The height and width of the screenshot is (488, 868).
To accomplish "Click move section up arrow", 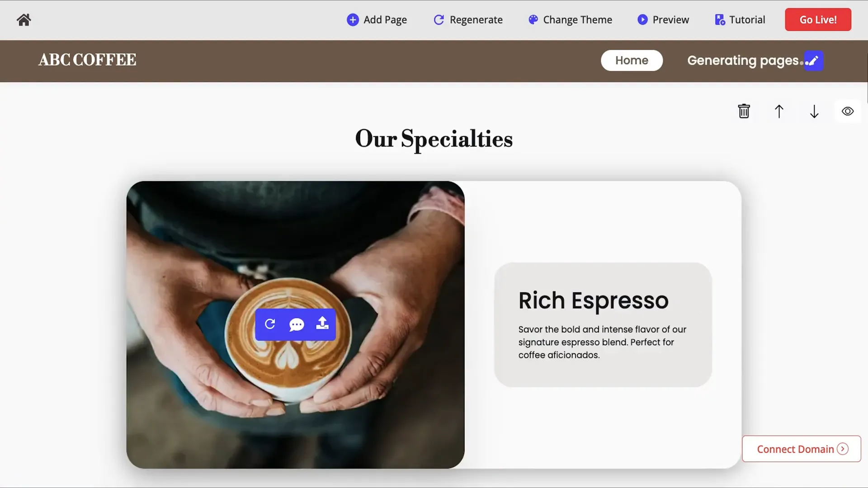I will coord(779,111).
